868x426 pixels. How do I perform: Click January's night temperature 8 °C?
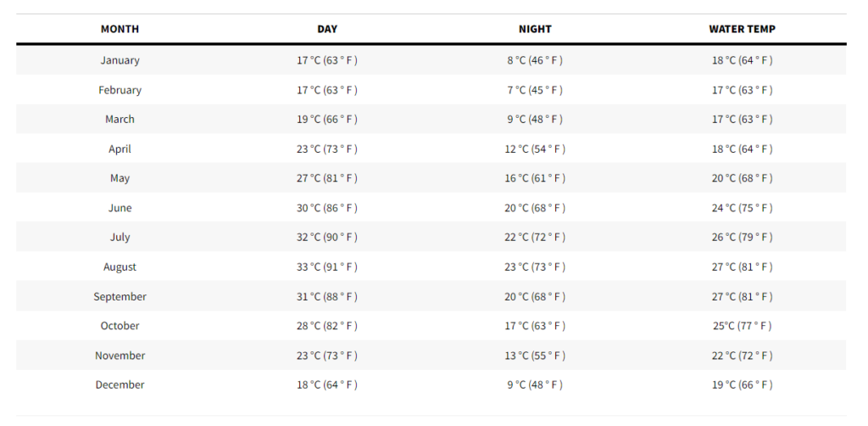[x=535, y=60]
